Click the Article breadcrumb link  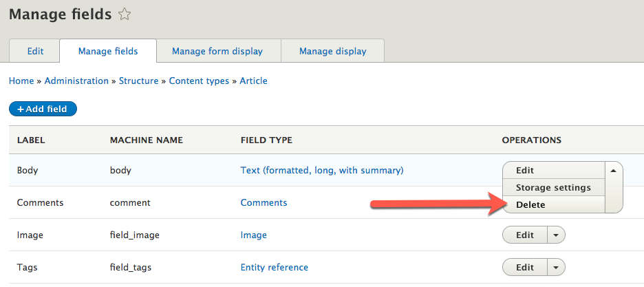coord(253,81)
